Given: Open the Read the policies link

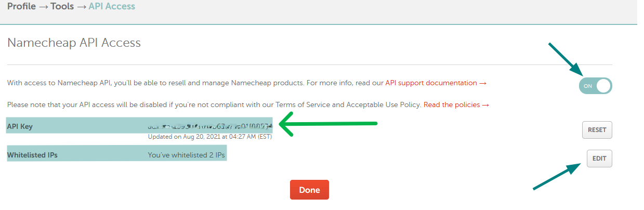Looking at the screenshot, I should pyautogui.click(x=456, y=104).
